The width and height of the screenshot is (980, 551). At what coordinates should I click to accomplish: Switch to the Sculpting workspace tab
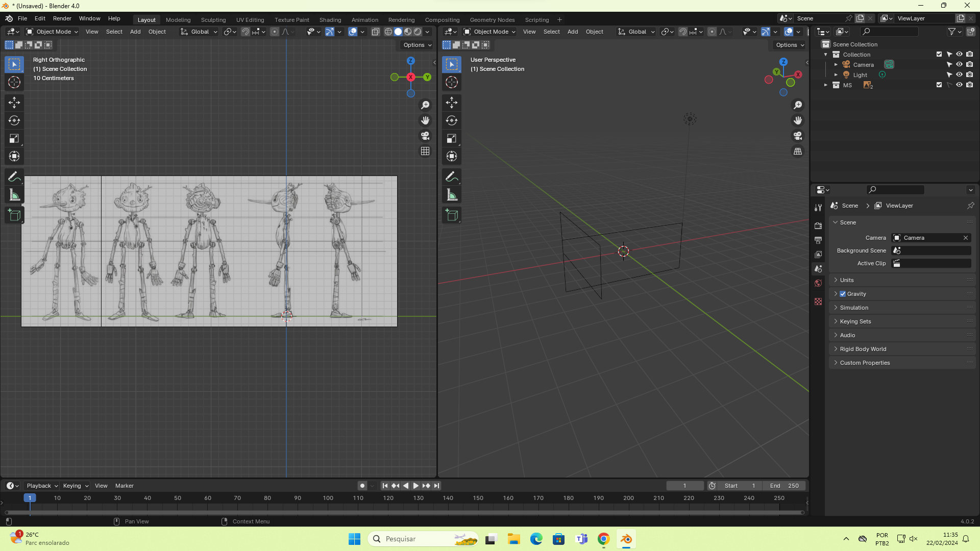[x=213, y=20]
